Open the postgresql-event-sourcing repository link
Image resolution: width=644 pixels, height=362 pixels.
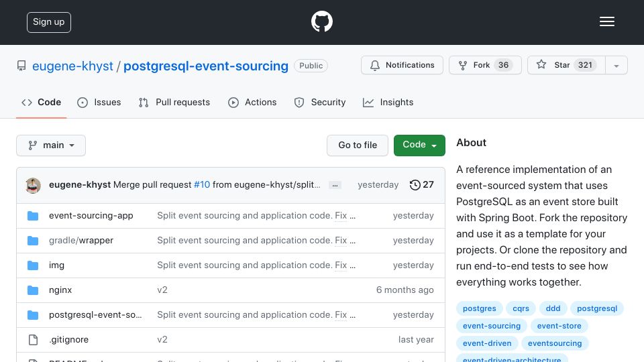point(206,66)
